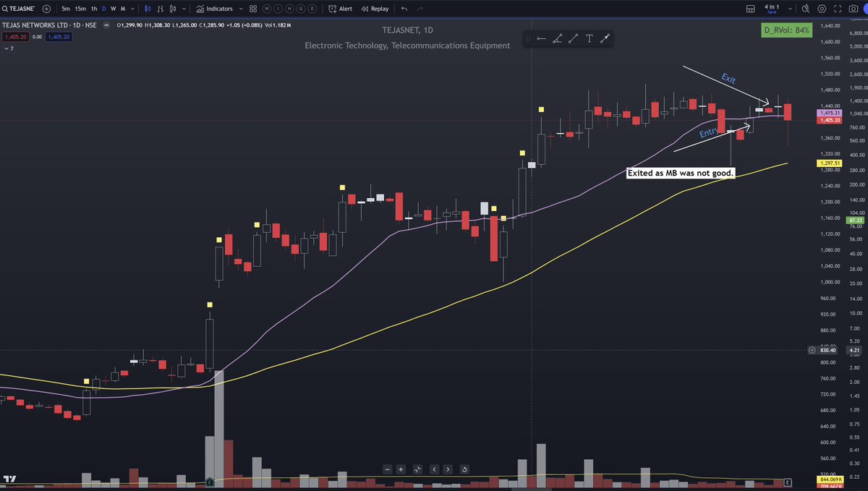Viewport: 868px width, 491px height.
Task: Move chart left with arrow button
Action: click(434, 469)
